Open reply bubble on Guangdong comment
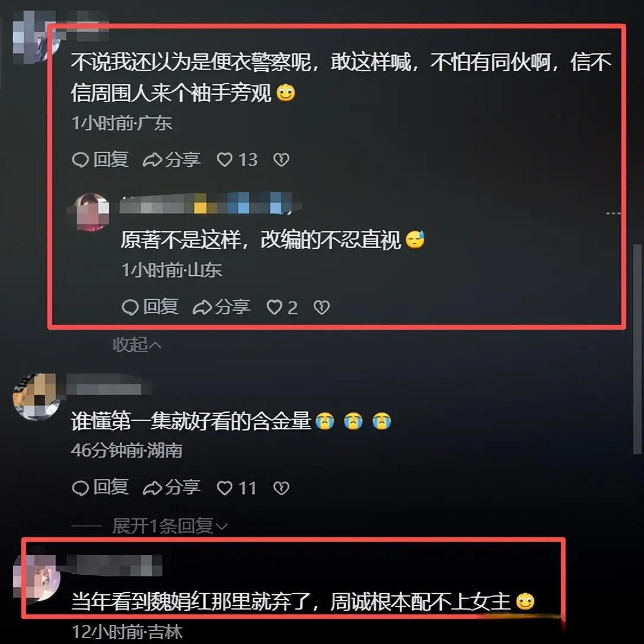This screenshot has height=644, width=644. coord(100,160)
